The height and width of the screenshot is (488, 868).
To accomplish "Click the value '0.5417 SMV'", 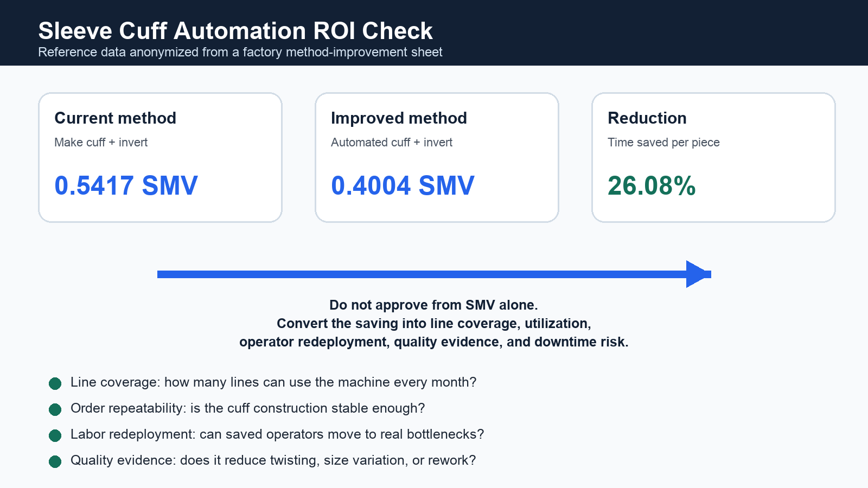I will click(x=126, y=185).
